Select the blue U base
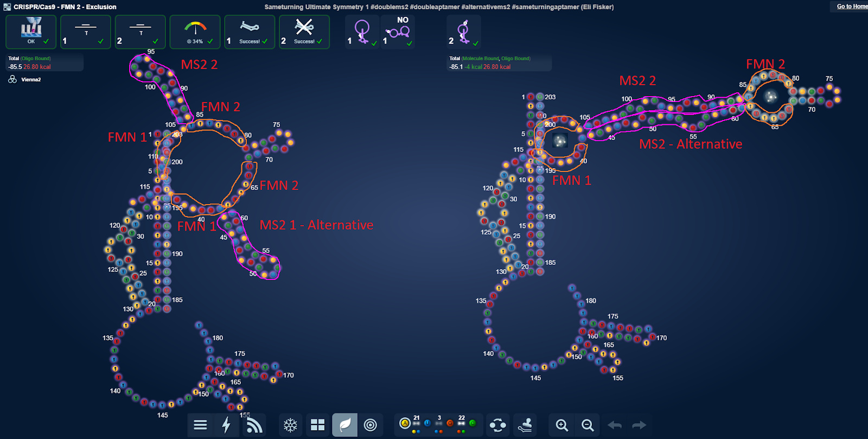Image resolution: width=868 pixels, height=439 pixels. [427, 423]
